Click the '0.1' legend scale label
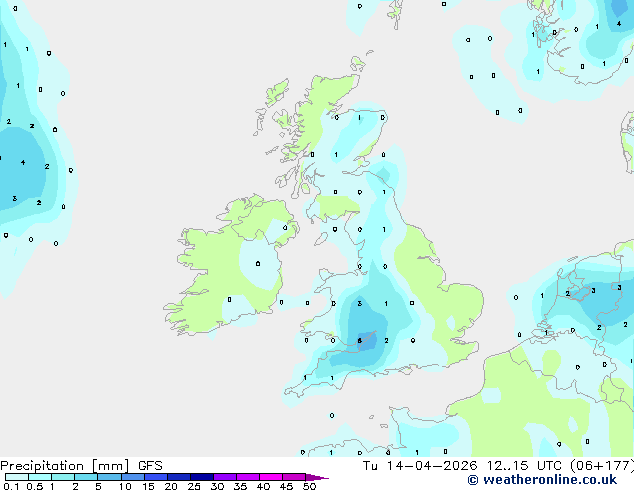This screenshot has height=490, width=634. click(11, 486)
